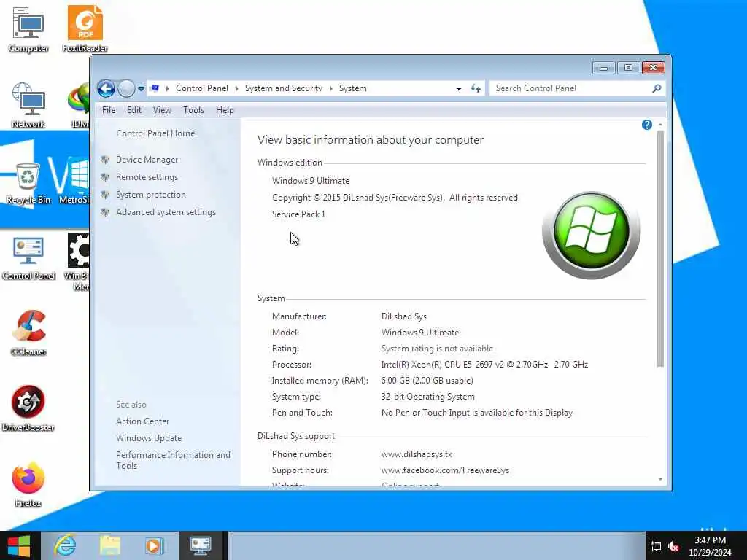Click the 'Service Pack 1' text
The image size is (747, 560).
coord(298,214)
